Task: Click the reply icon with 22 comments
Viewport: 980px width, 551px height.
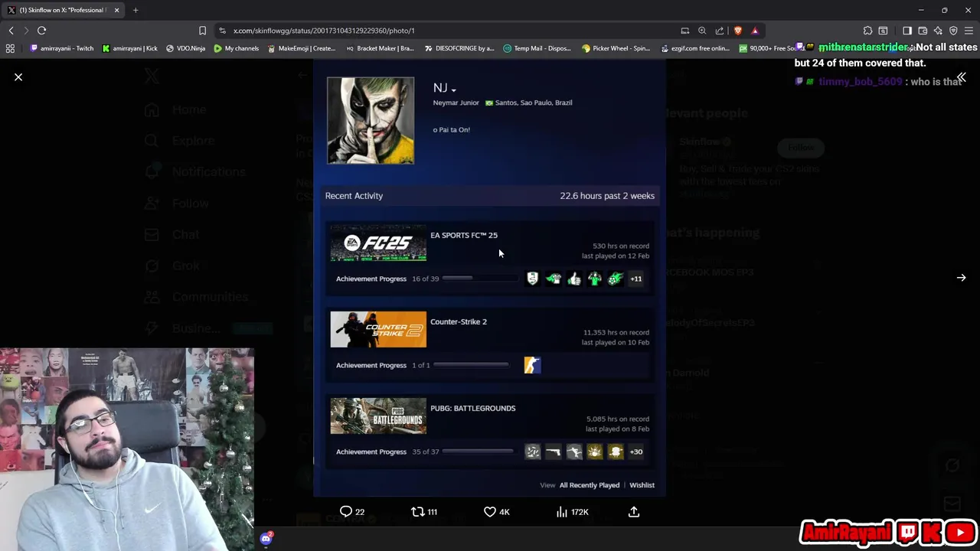Action: pyautogui.click(x=346, y=511)
